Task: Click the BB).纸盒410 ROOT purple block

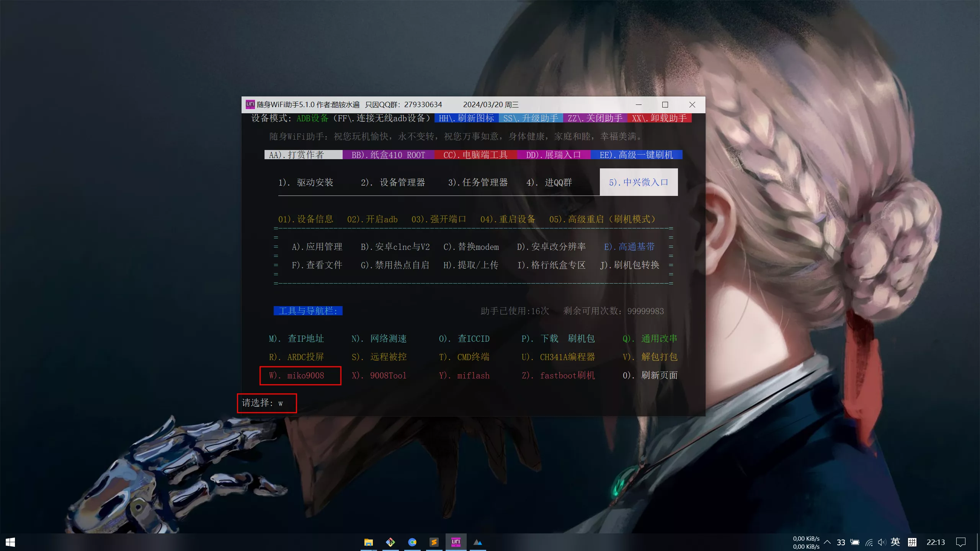Action: click(x=388, y=155)
